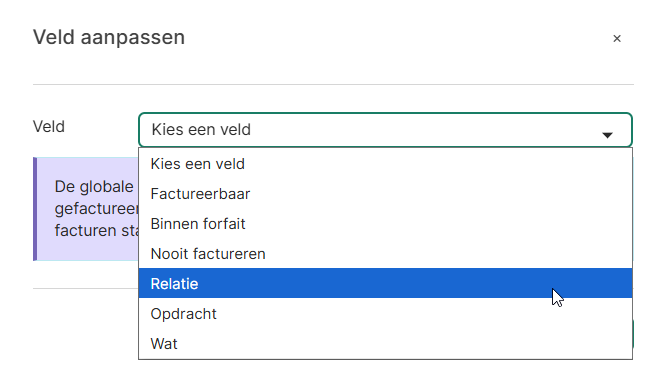Select 'Nooit factureren' in dropdown list
This screenshot has width=667, height=378.
click(x=385, y=254)
